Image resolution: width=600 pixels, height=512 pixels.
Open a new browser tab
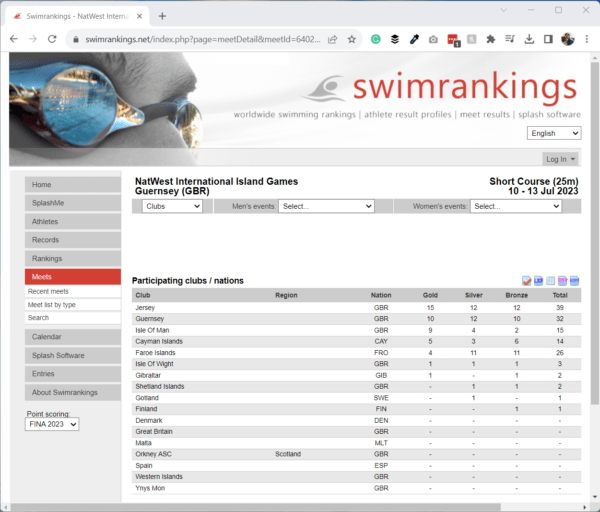pos(162,15)
